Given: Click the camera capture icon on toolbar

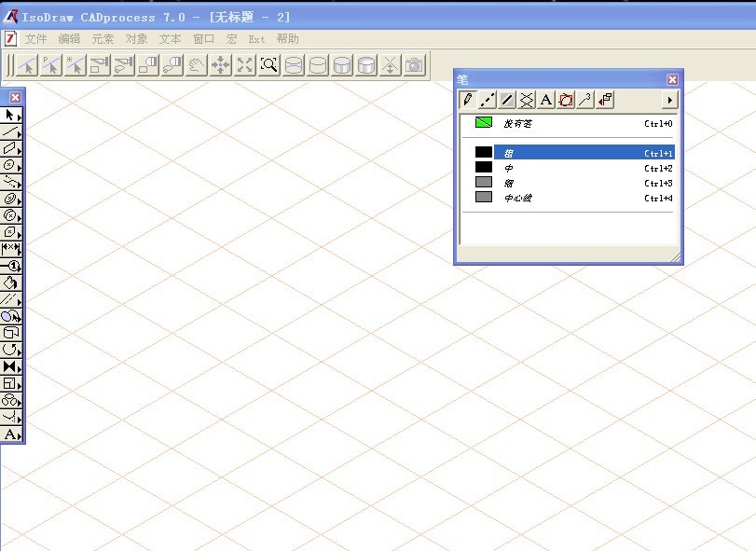Looking at the screenshot, I should pyautogui.click(x=414, y=65).
